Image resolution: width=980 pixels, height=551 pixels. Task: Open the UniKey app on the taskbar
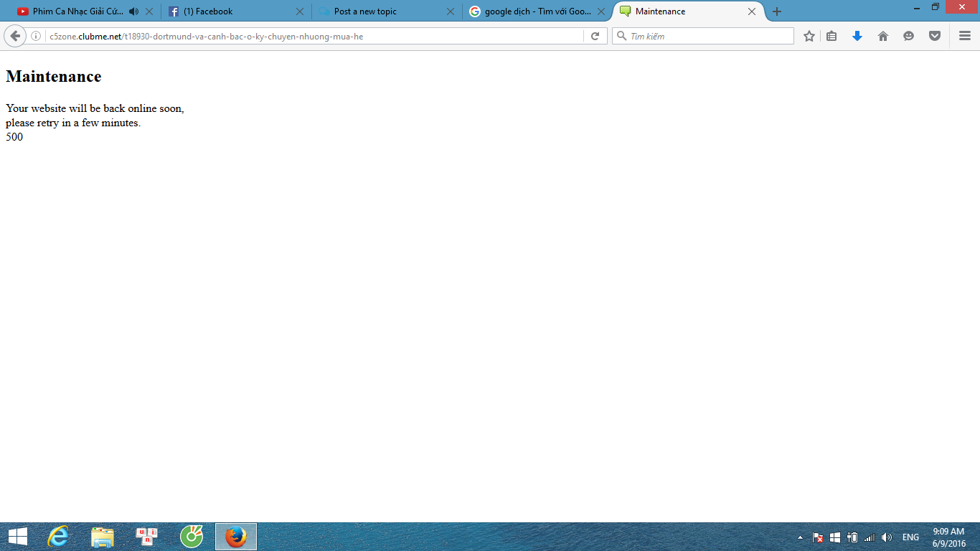[x=147, y=537]
